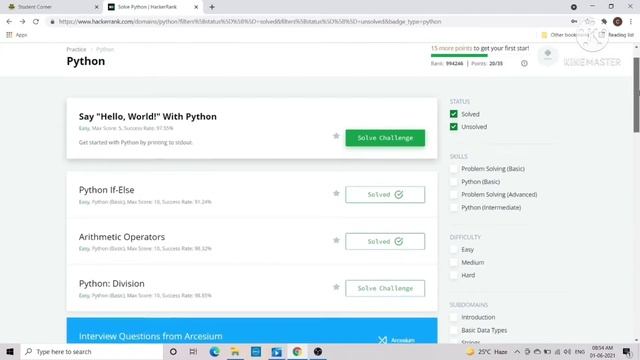Open Say Hello World With Python title
Screen dimensions: 640x360
pos(148,117)
